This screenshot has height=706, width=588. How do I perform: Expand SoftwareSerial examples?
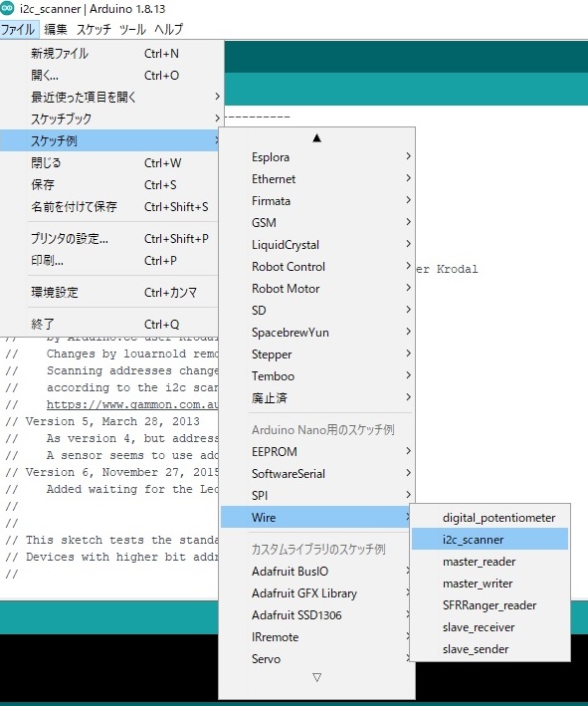point(316,474)
